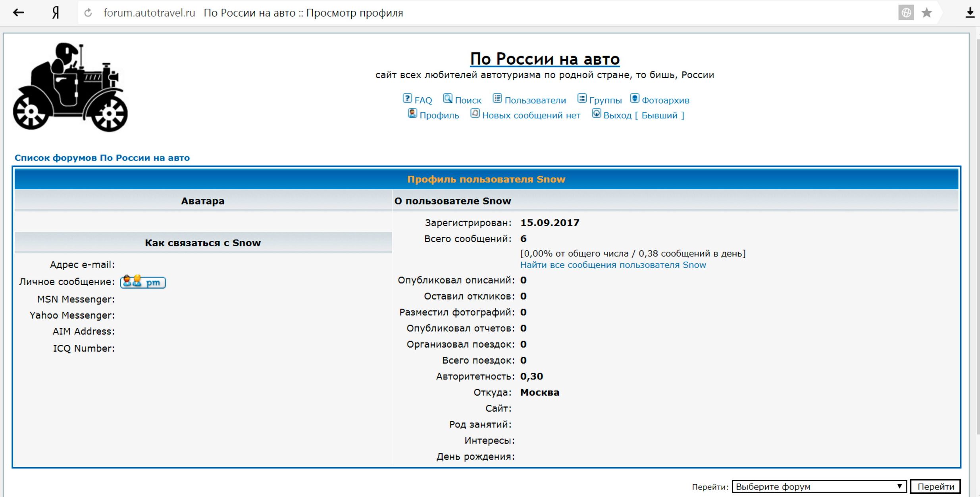980x497 pixels.
Task: Click the Выход logout icon
Action: tap(596, 114)
